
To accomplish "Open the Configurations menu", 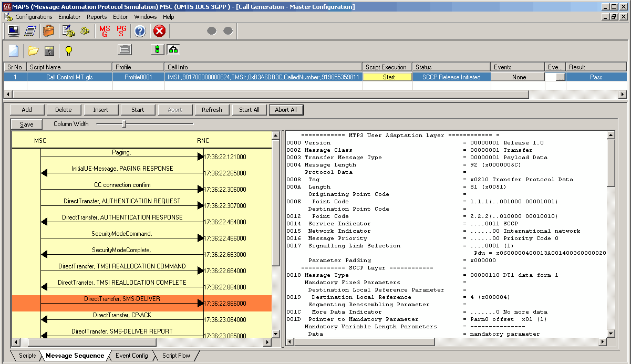I will point(34,17).
